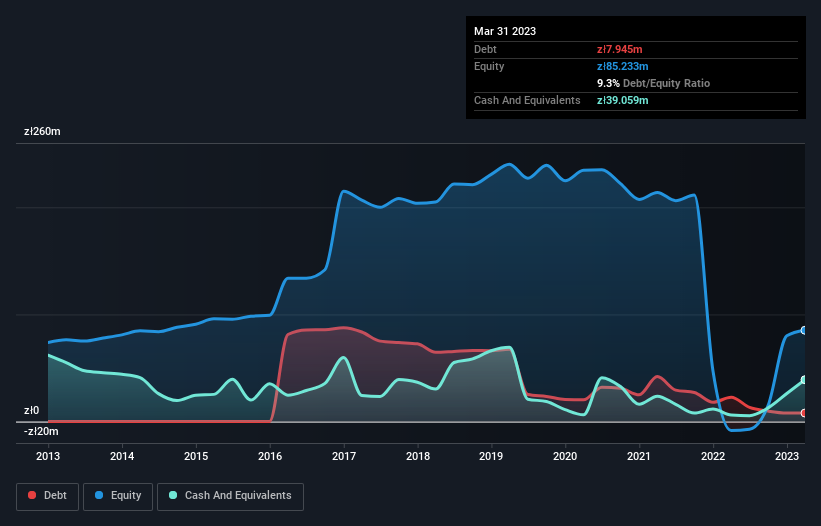The width and height of the screenshot is (821, 526).
Task: Select the blue Equity endpoint marker
Action: tap(804, 330)
